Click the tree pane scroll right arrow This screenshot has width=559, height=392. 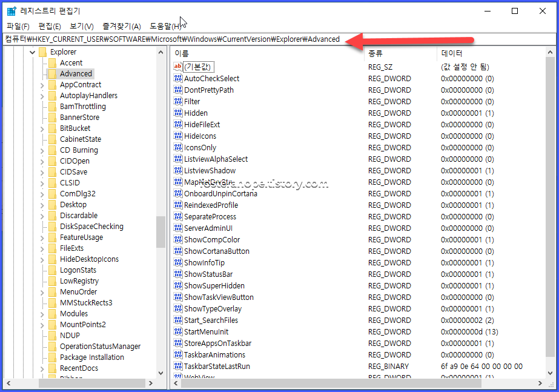pyautogui.click(x=151, y=384)
